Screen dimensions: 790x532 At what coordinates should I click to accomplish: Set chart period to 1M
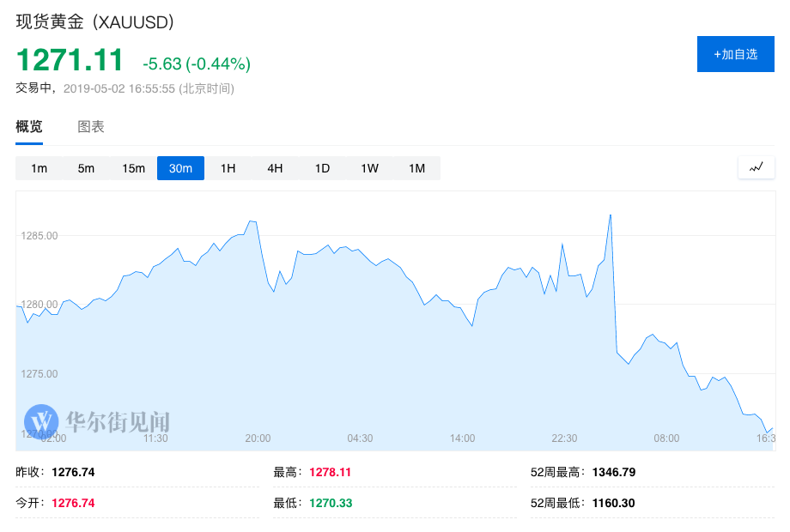click(x=416, y=168)
